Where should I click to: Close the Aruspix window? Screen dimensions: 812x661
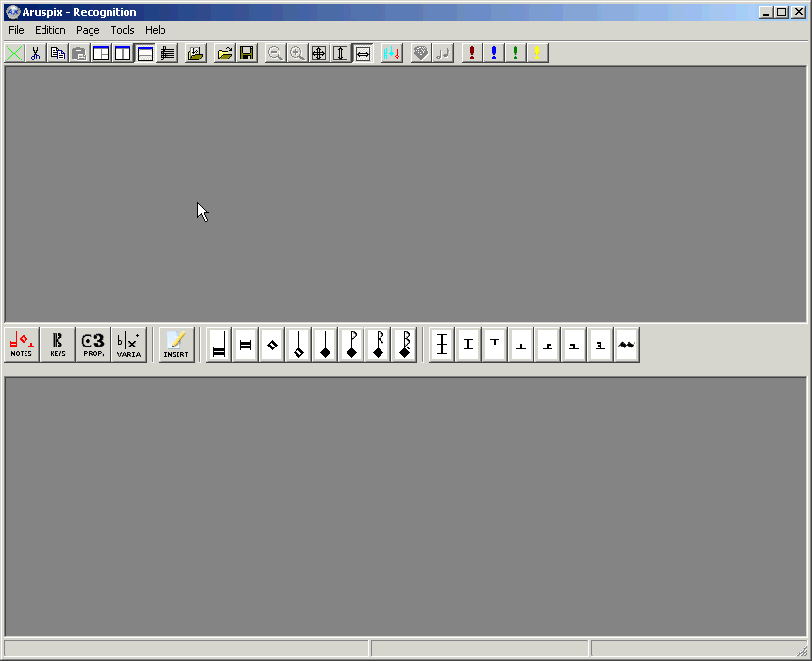[799, 12]
